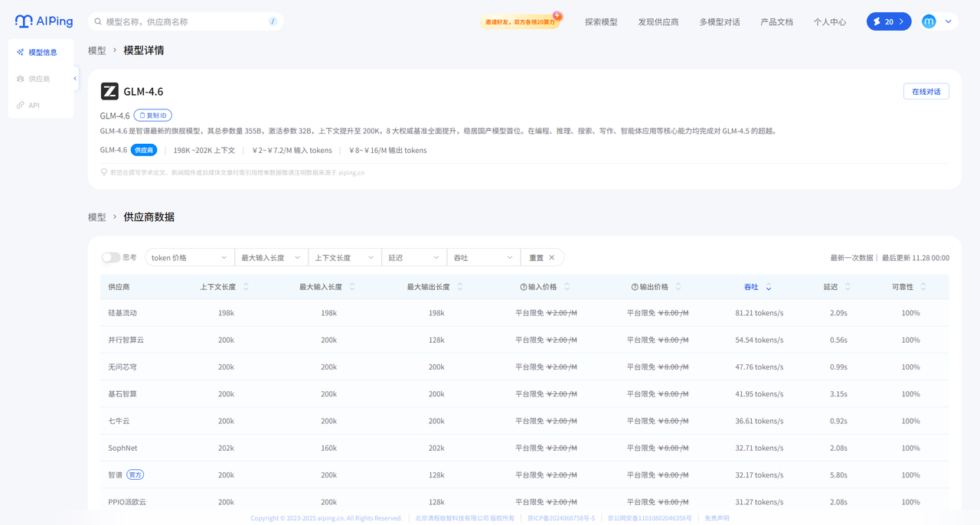980x525 pixels.
Task: Sort by 延迟 arrows icon
Action: coord(848,287)
